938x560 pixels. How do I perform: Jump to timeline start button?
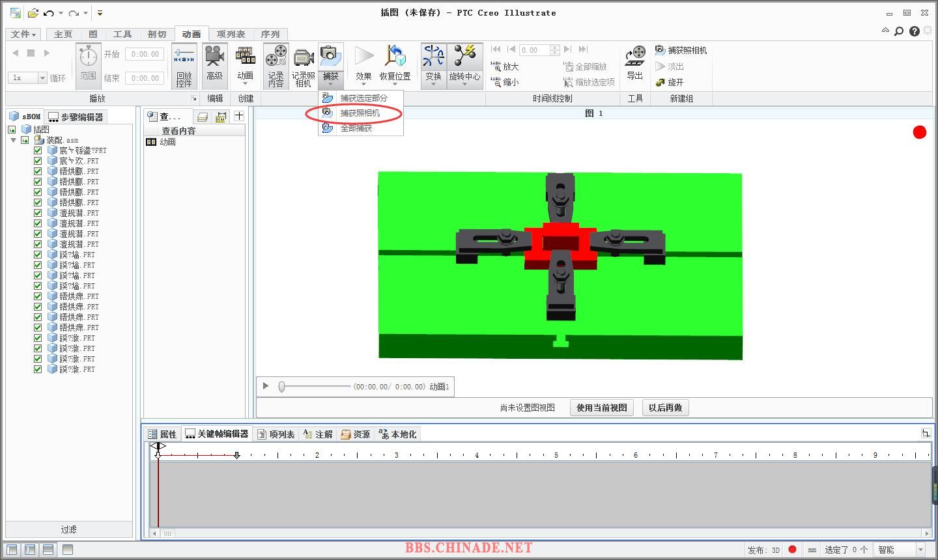496,49
